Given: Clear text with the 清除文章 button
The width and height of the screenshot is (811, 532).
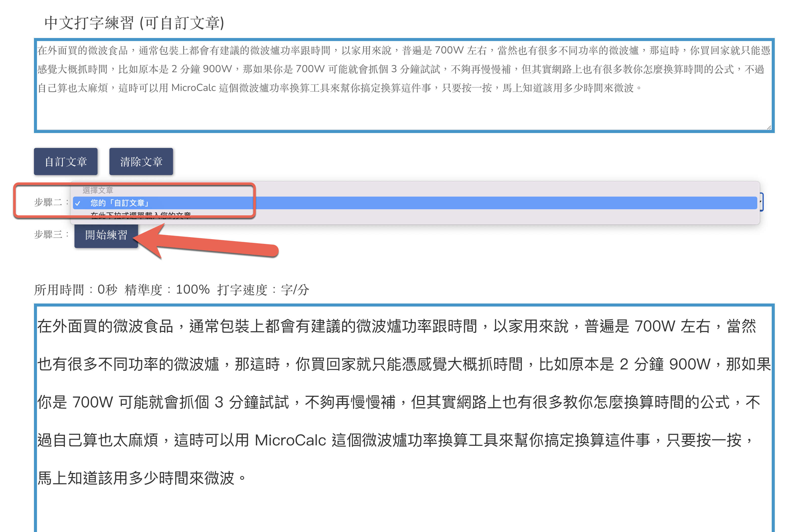Looking at the screenshot, I should (x=141, y=162).
